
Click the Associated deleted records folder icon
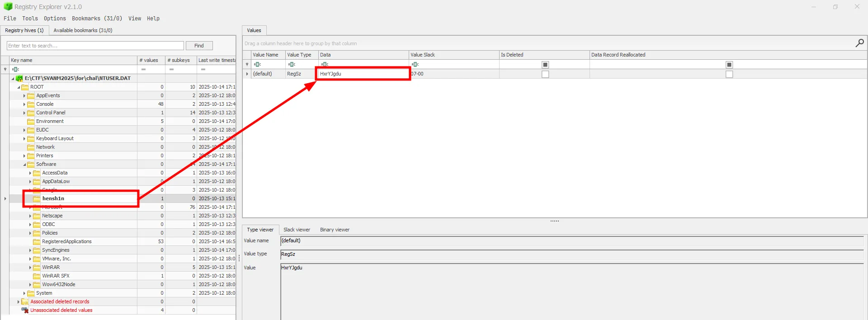tap(25, 301)
